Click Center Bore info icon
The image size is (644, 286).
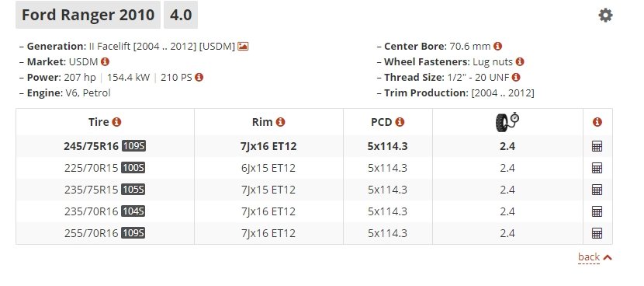click(x=498, y=46)
